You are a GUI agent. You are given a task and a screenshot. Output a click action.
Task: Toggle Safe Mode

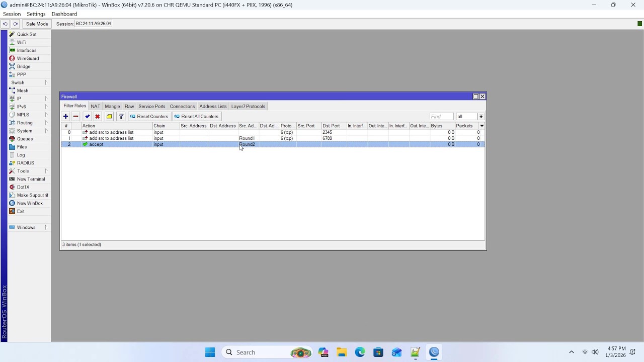(37, 24)
